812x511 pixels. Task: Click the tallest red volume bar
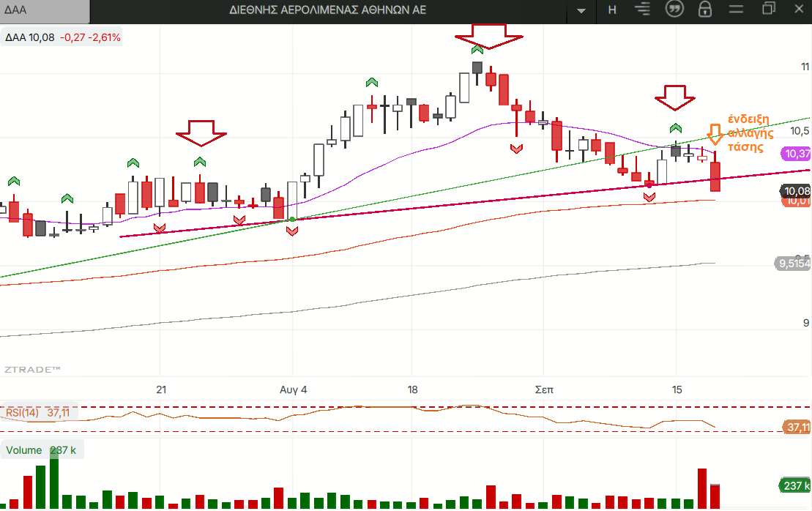(702, 488)
